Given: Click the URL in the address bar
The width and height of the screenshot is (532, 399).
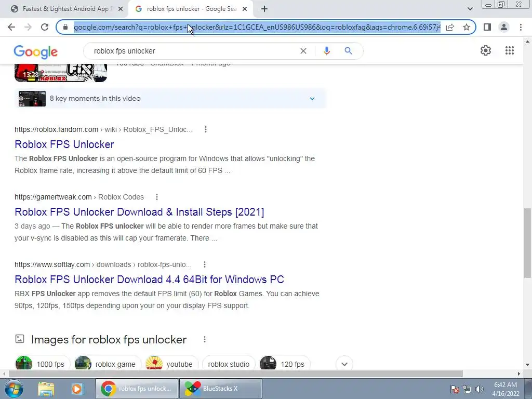Looking at the screenshot, I should [257, 27].
